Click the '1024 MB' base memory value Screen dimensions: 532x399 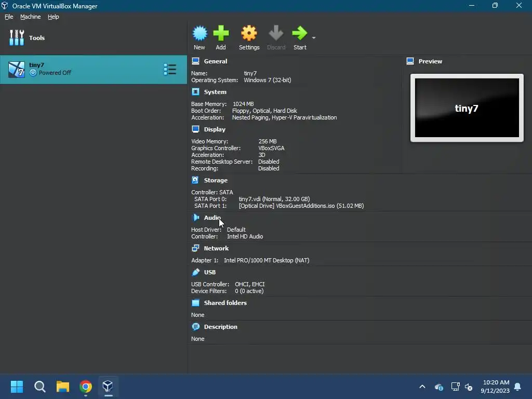[x=243, y=104]
